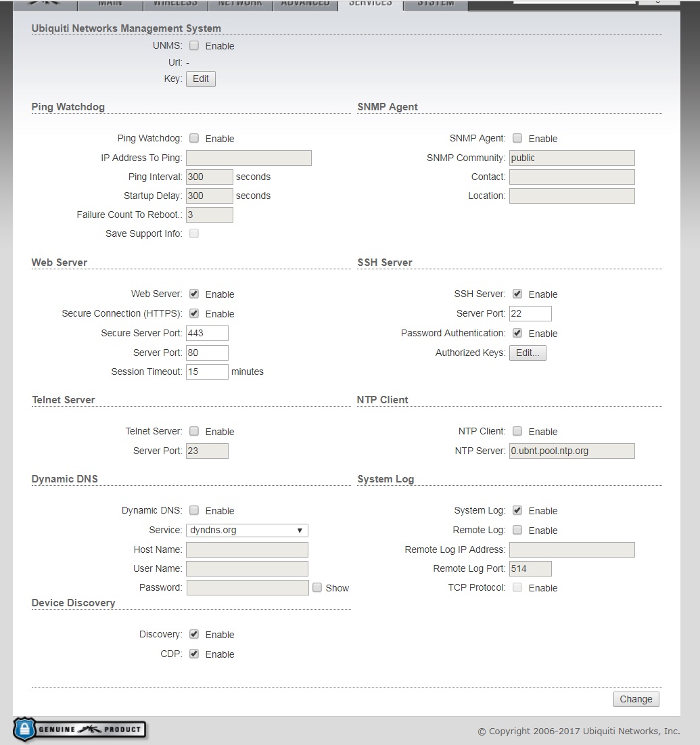Click the Device Discovery section heading
The image size is (700, 745).
pos(73,603)
